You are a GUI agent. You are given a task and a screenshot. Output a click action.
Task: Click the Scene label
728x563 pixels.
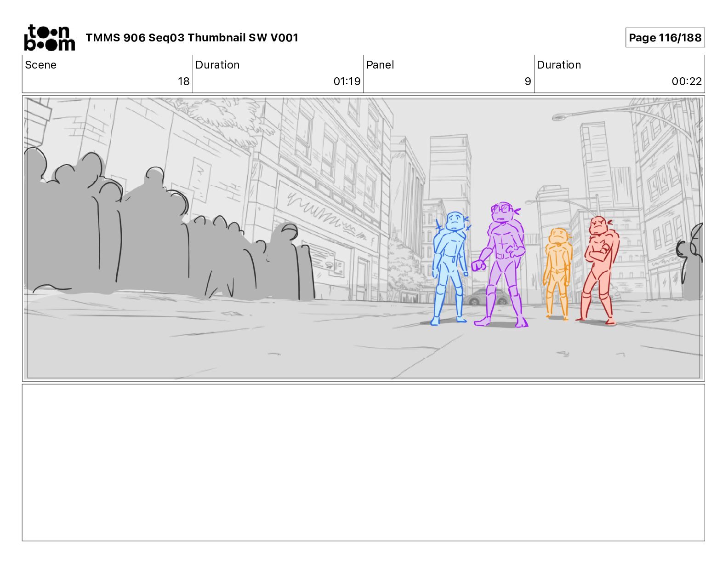[x=40, y=65]
